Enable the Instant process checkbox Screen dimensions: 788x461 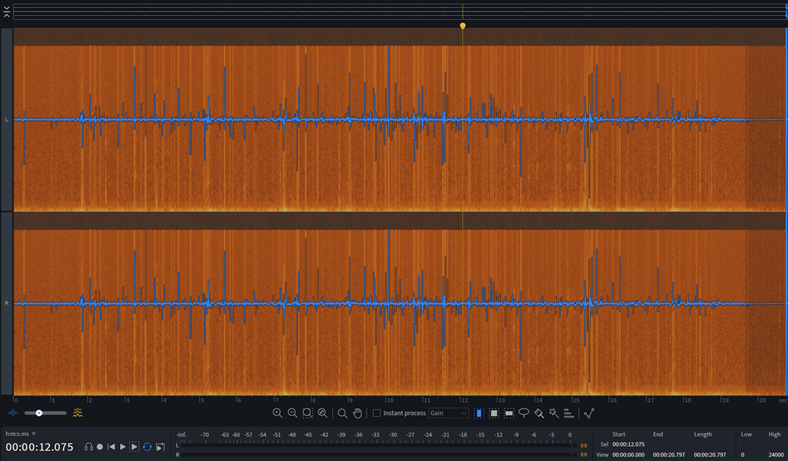click(x=376, y=413)
